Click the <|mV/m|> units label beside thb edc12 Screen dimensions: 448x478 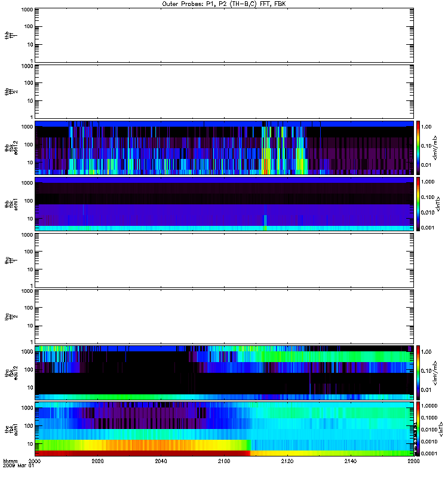pyautogui.click(x=435, y=148)
